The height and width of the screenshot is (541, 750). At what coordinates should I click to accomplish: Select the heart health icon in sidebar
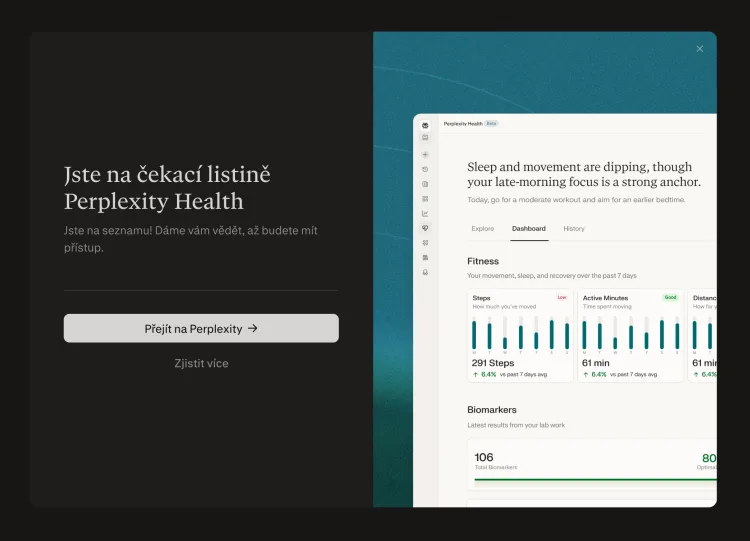coord(425,228)
